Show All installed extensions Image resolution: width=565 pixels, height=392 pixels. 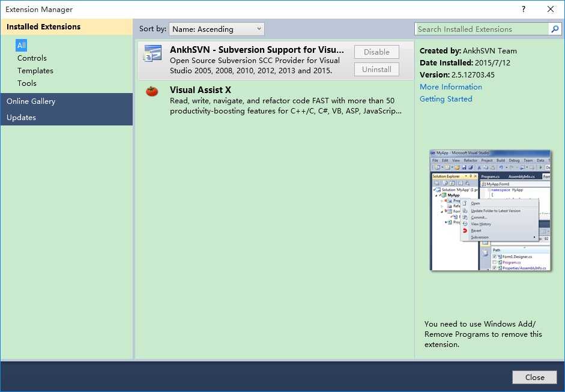click(x=21, y=46)
